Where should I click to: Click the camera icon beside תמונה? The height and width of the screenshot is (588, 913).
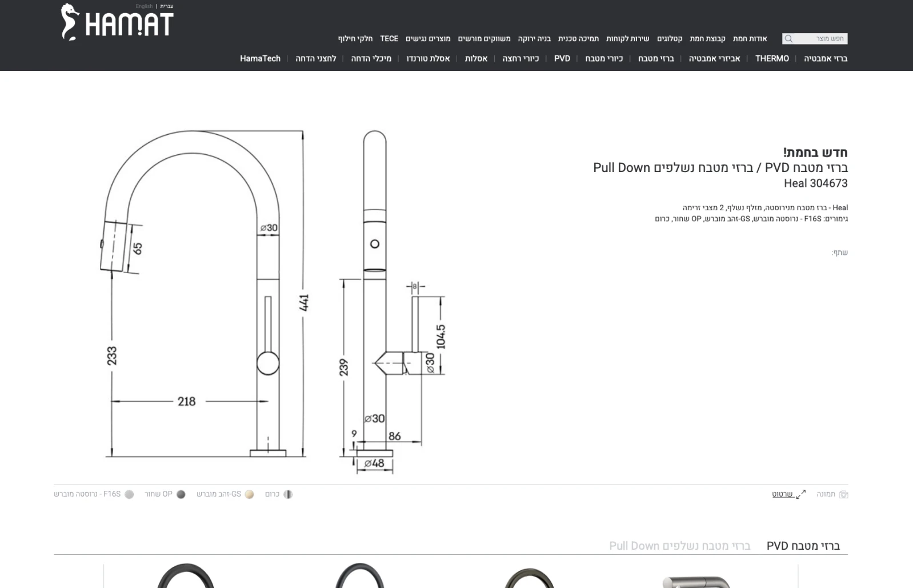[x=843, y=494]
